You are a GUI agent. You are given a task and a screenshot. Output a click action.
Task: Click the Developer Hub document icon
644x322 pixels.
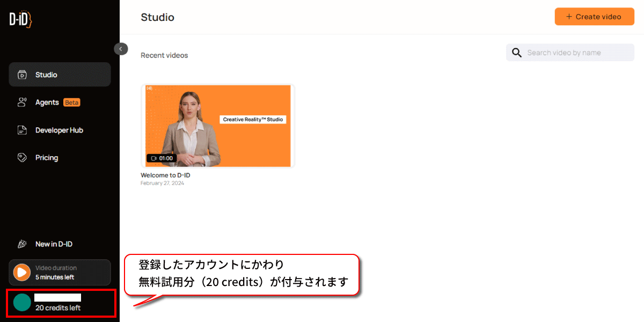pyautogui.click(x=22, y=130)
